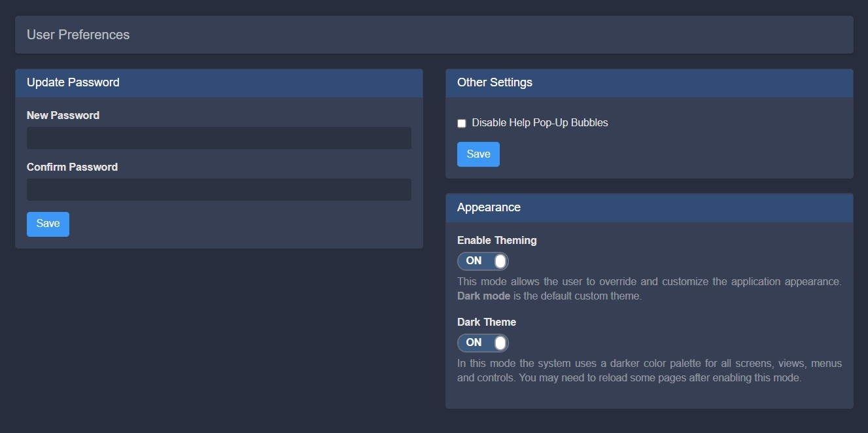The image size is (868, 433).
Task: Turn off the Enable Theming switch
Action: pos(483,262)
